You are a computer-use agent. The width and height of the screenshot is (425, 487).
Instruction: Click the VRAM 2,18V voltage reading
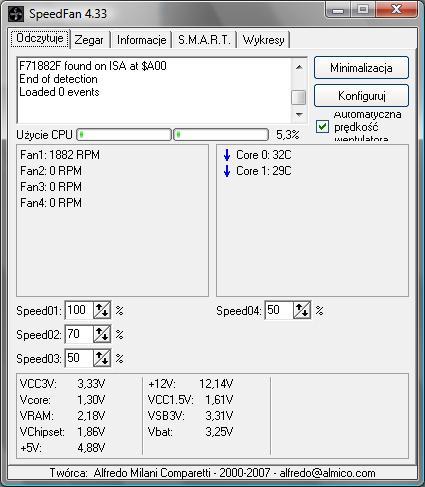click(x=62, y=416)
